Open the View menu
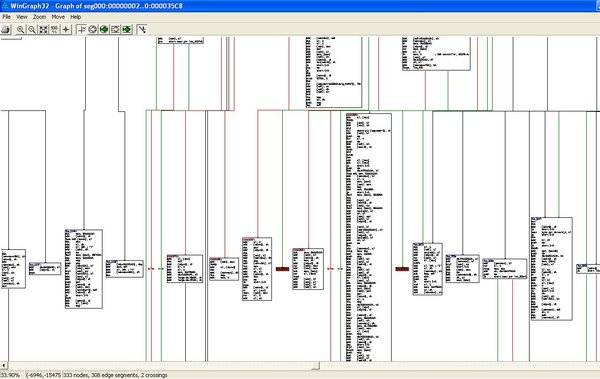This screenshot has width=600, height=379. 22,17
